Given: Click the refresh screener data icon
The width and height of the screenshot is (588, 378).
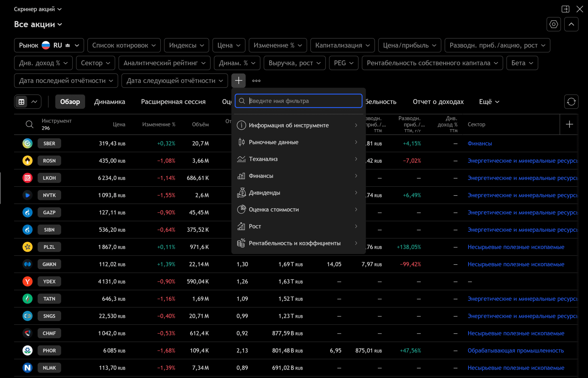Looking at the screenshot, I should coord(571,102).
